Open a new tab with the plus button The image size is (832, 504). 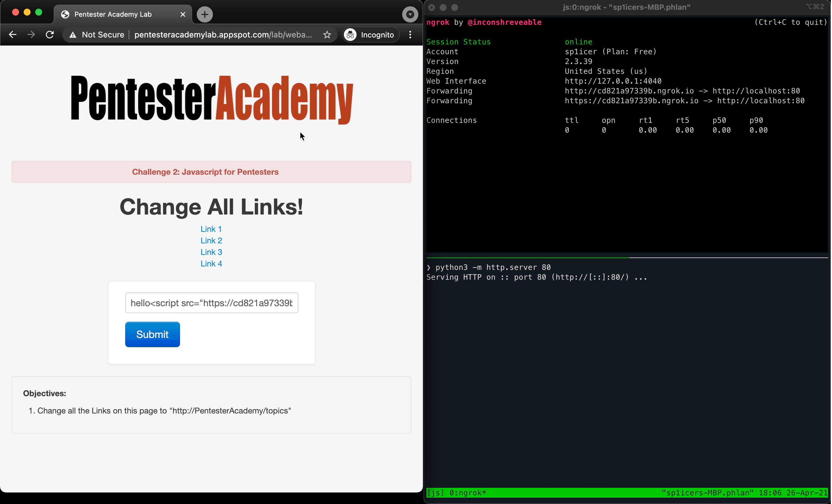(x=205, y=14)
